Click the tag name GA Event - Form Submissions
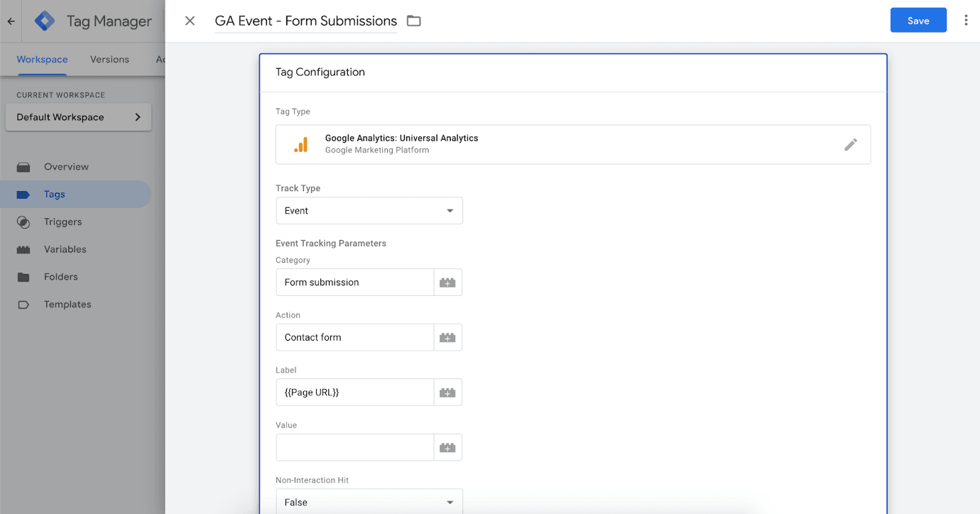 coord(306,21)
